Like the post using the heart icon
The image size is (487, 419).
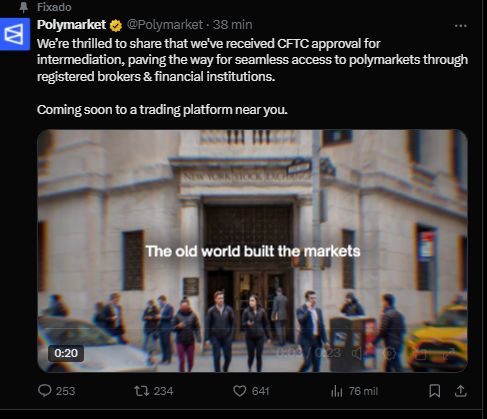coord(239,391)
